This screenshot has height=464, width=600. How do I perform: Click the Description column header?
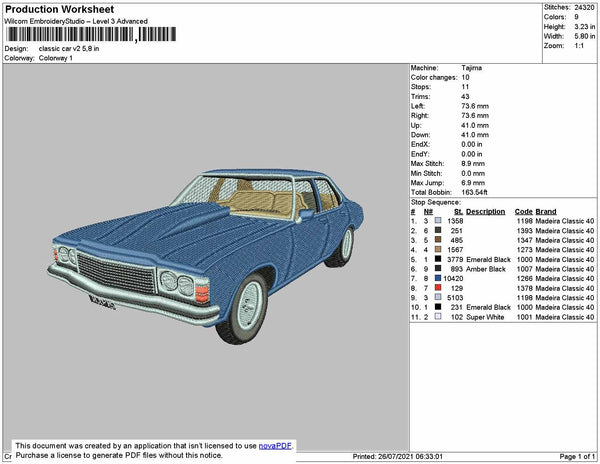click(485, 212)
